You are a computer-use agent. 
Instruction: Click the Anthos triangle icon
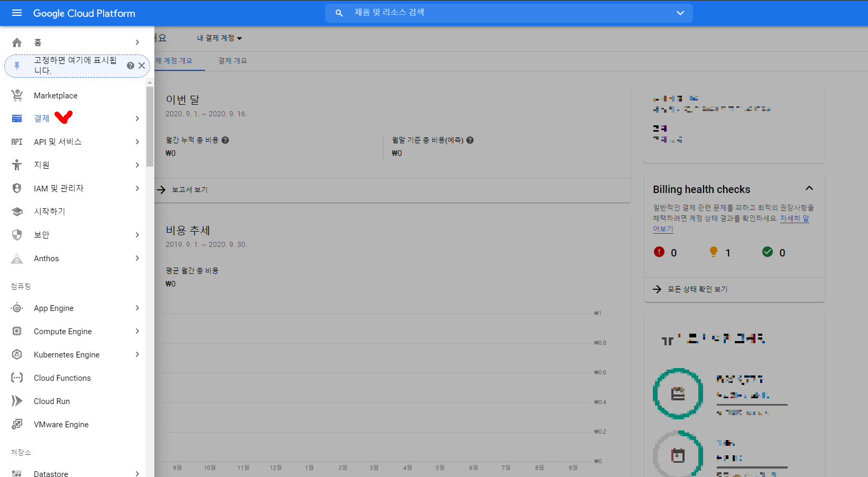(17, 258)
